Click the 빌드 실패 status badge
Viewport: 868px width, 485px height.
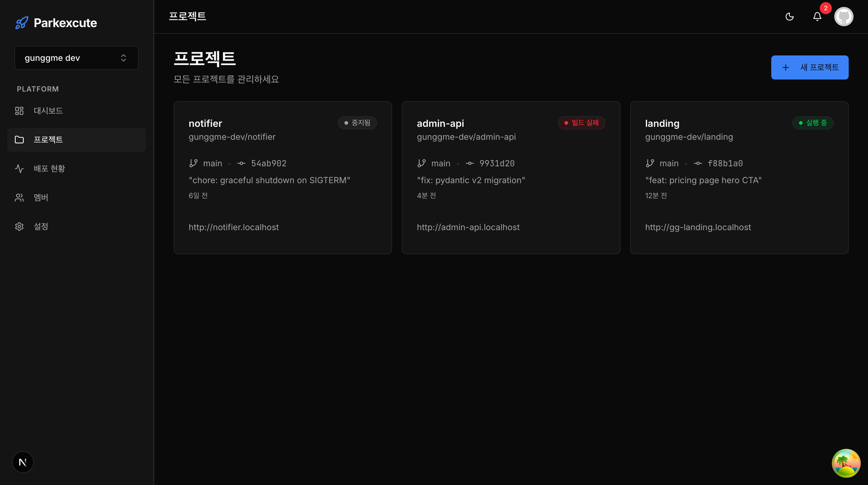pyautogui.click(x=581, y=123)
